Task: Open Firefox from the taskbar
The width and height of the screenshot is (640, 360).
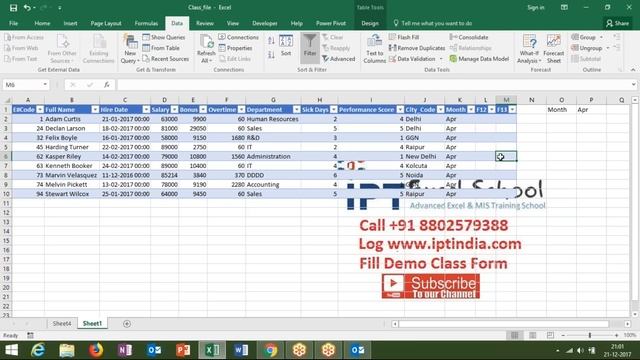Action: pos(96,350)
